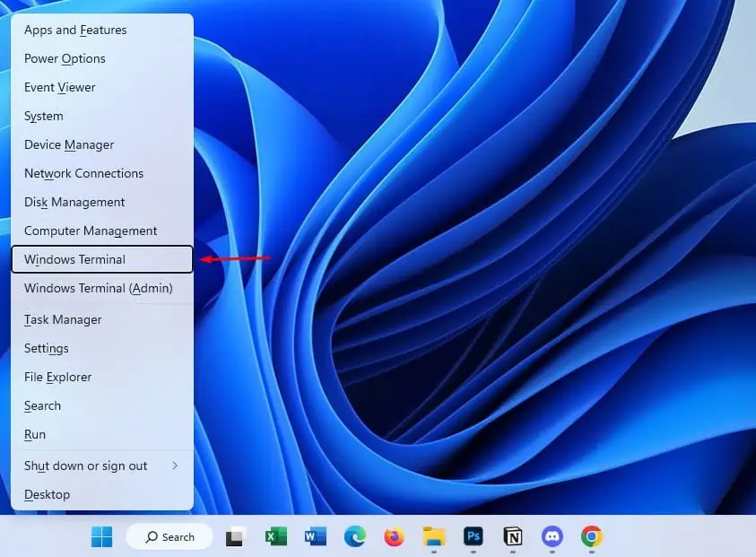
Task: Open Device Manager
Action: click(x=68, y=144)
